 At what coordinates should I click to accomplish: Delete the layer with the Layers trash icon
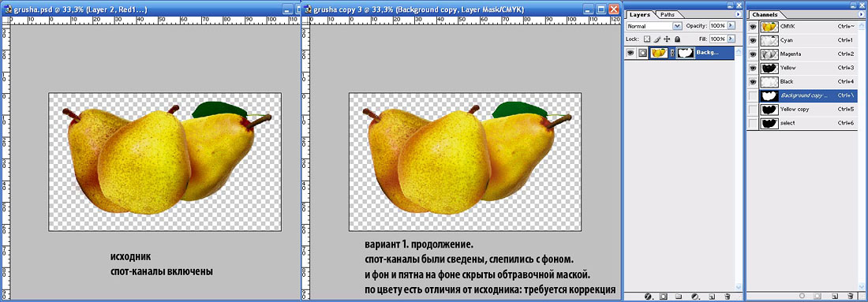click(728, 296)
